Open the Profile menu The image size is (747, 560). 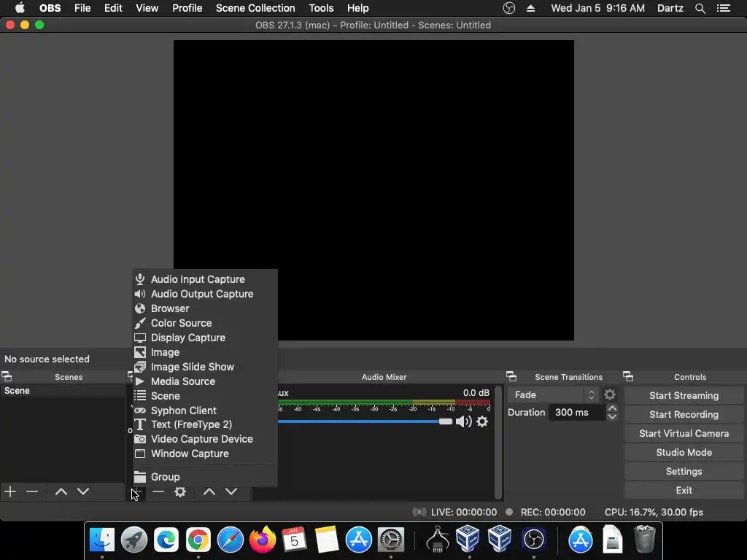(x=187, y=8)
